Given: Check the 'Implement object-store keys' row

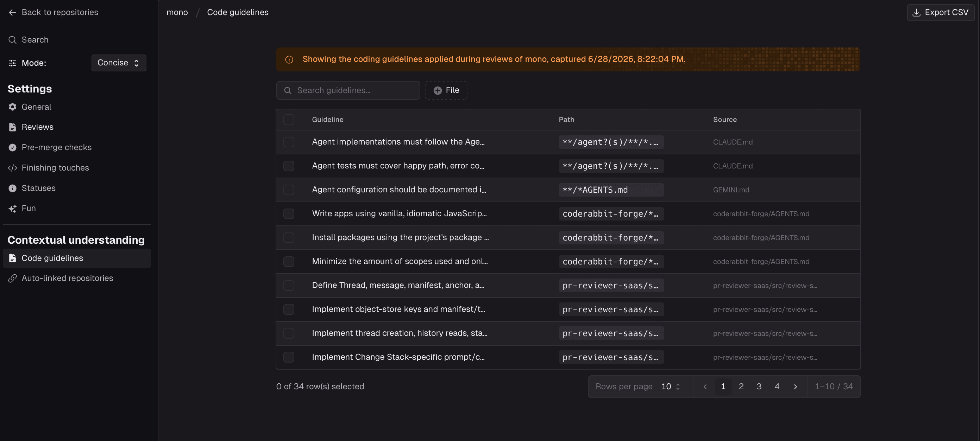Looking at the screenshot, I should click(289, 310).
